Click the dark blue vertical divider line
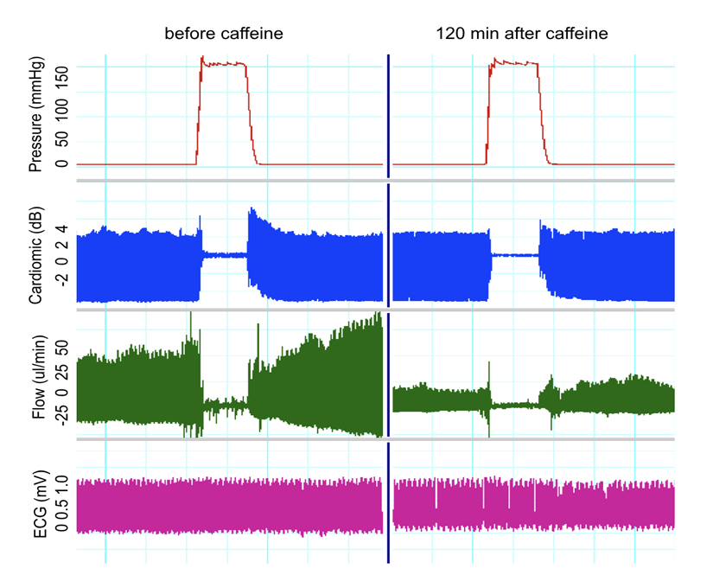 (x=388, y=303)
